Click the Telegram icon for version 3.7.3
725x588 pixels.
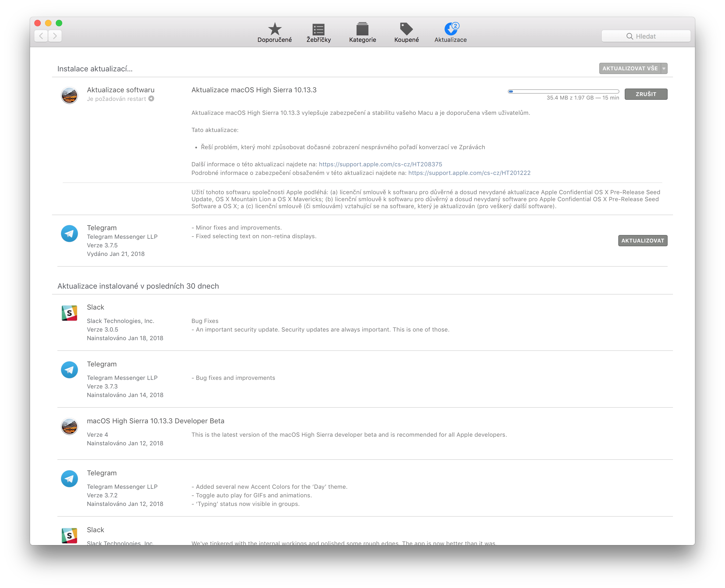pyautogui.click(x=69, y=370)
